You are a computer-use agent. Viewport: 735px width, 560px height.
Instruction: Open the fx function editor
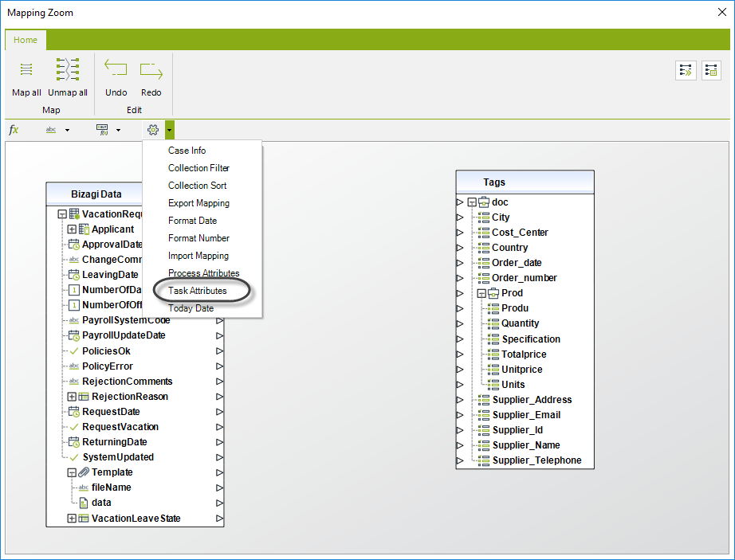pos(14,130)
